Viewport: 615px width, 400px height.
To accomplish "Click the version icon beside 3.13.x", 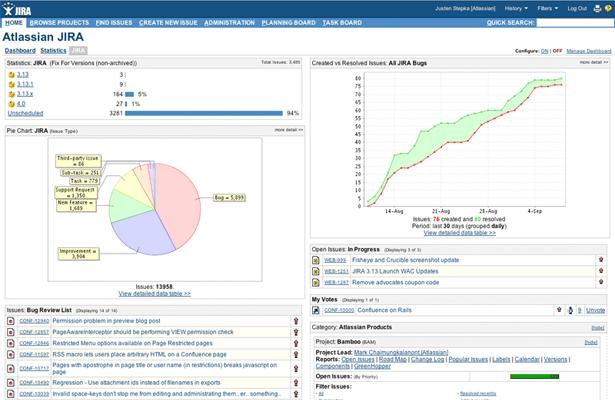I will pyautogui.click(x=11, y=94).
